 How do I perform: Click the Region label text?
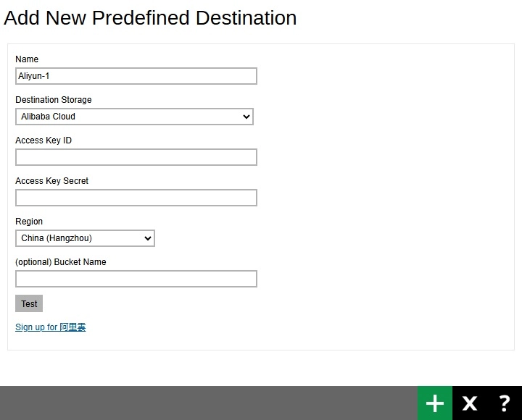[x=29, y=222]
